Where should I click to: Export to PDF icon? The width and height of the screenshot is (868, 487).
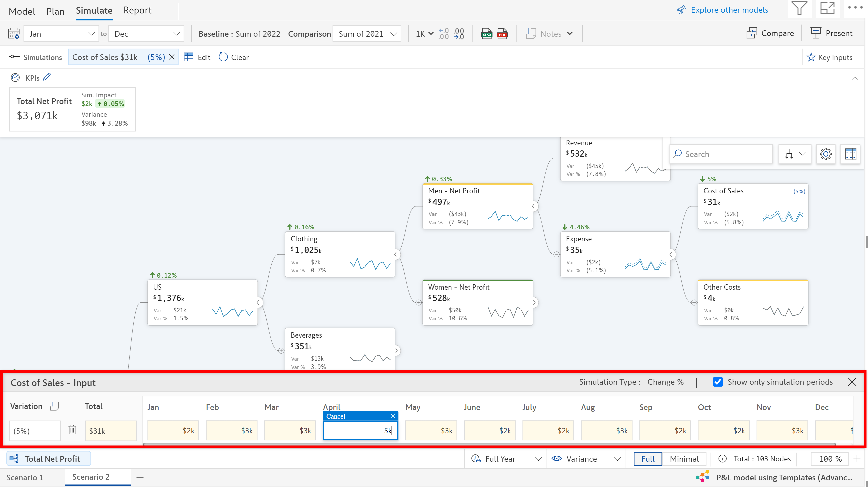[x=502, y=34]
